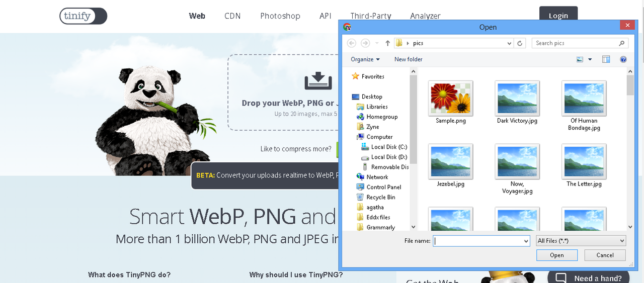The height and width of the screenshot is (283, 644).
Task: Click the change view icon
Action: click(x=580, y=59)
